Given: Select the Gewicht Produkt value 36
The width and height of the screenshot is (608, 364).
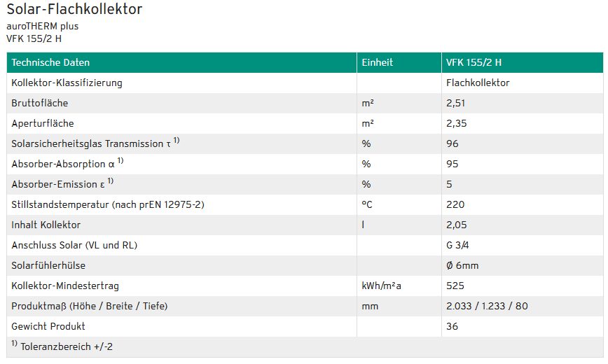Looking at the screenshot, I should point(452,326).
